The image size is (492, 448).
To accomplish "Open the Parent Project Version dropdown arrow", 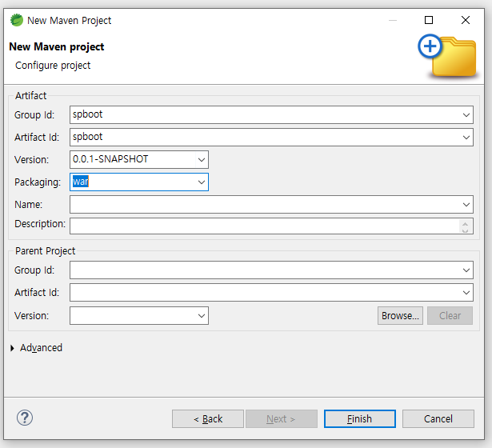I will pos(202,316).
